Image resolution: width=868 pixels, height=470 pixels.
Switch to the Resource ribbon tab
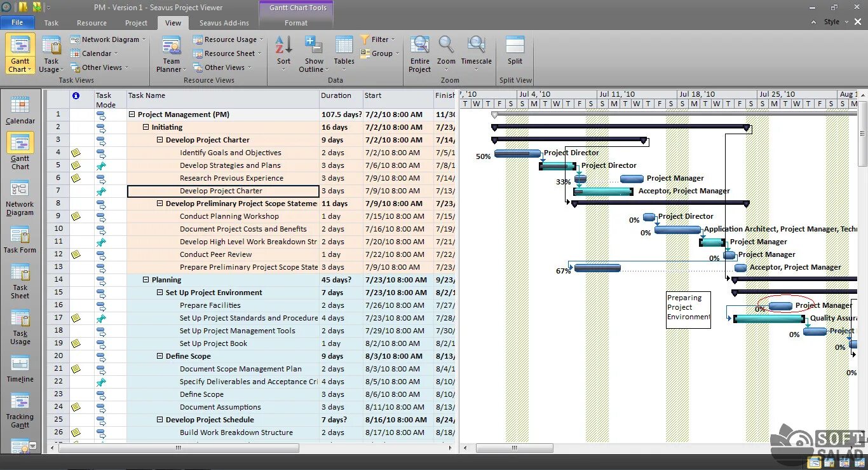click(92, 23)
